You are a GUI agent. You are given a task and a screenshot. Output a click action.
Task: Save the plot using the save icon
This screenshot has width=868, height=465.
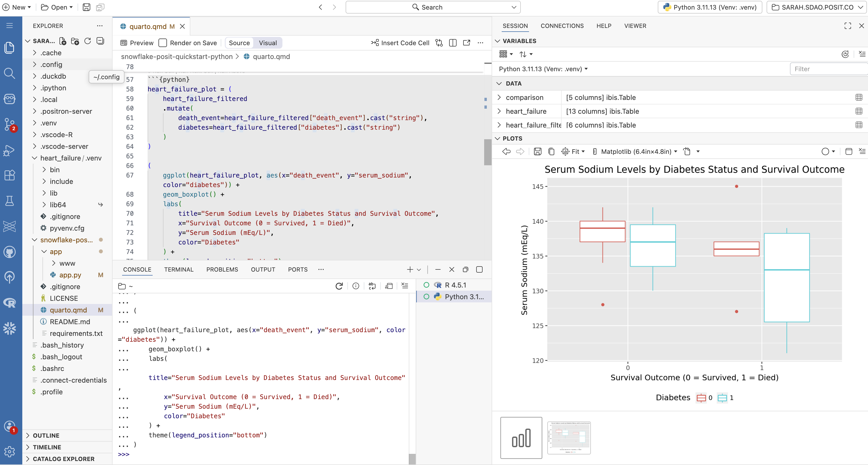tap(538, 151)
